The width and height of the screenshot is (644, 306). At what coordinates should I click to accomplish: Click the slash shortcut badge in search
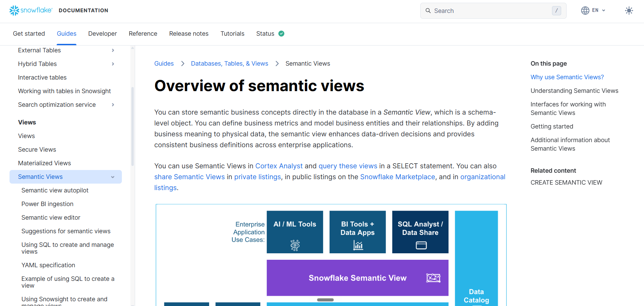point(556,11)
